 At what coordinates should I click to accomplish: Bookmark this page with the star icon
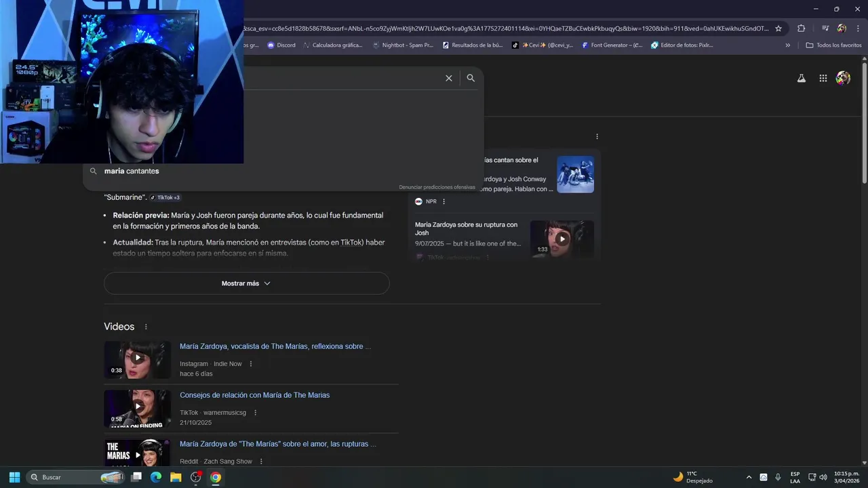click(x=778, y=28)
